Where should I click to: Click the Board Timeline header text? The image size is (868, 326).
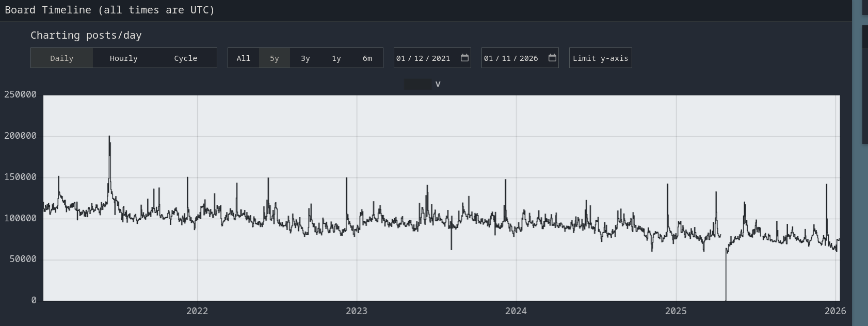coord(110,10)
